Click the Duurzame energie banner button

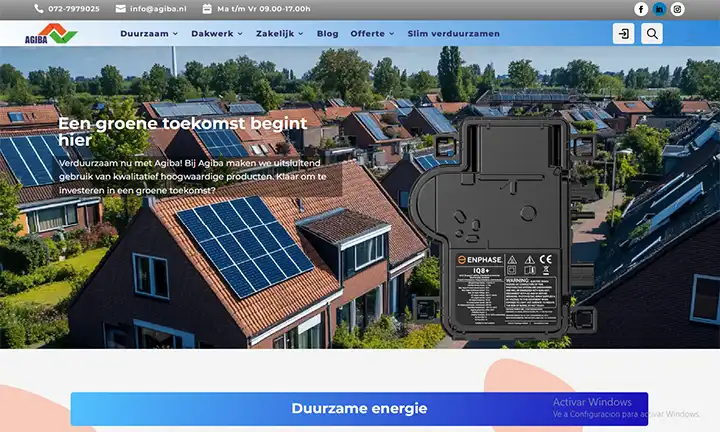click(359, 408)
